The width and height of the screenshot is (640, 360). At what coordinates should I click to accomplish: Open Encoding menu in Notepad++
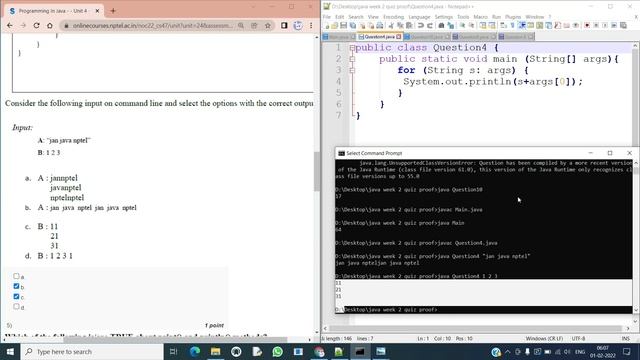pos(393,17)
